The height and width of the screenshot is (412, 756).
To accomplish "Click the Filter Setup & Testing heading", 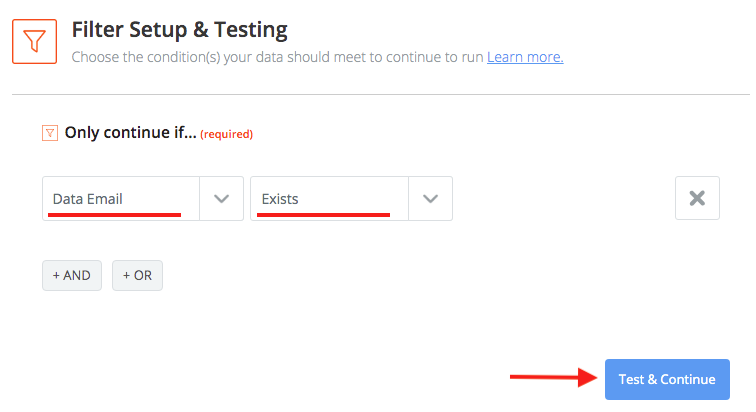I will click(x=180, y=29).
